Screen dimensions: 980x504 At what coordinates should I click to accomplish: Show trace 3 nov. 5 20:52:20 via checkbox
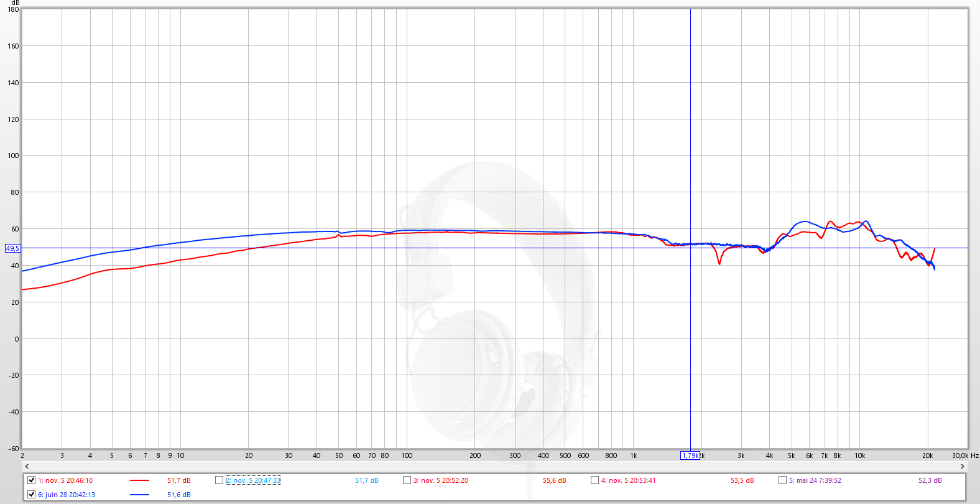click(407, 480)
